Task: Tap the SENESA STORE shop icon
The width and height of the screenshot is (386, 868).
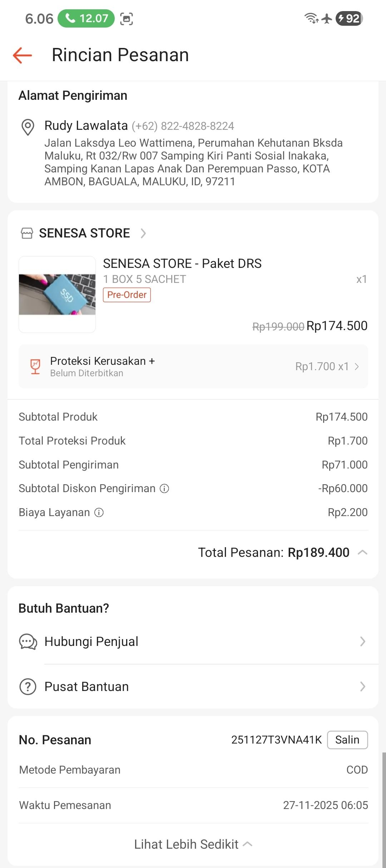Action: point(27,233)
